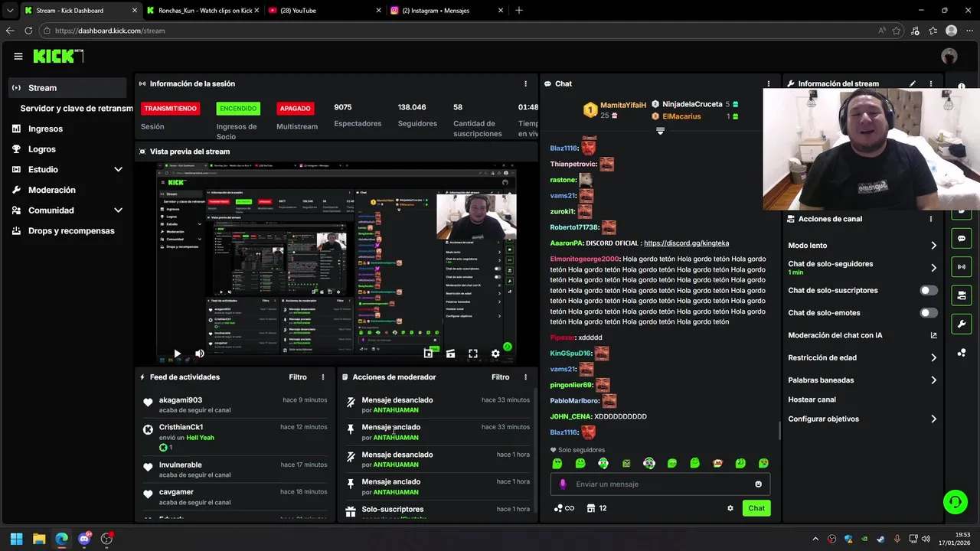Open options for Información del stream
Screen dimensions: 980x551
pyautogui.click(x=931, y=83)
